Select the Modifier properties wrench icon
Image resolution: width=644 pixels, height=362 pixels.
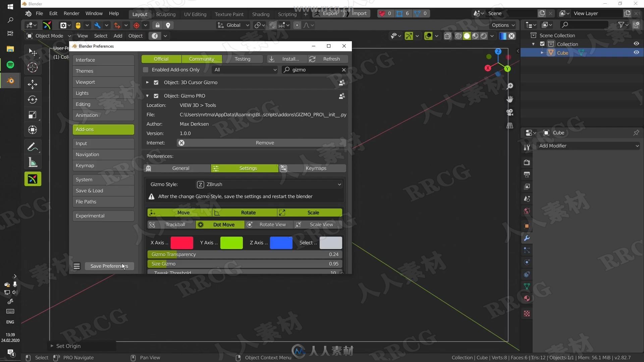527,238
